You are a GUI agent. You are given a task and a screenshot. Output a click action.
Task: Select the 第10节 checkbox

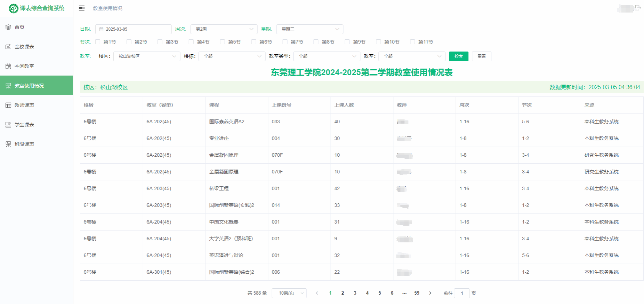pos(379,42)
